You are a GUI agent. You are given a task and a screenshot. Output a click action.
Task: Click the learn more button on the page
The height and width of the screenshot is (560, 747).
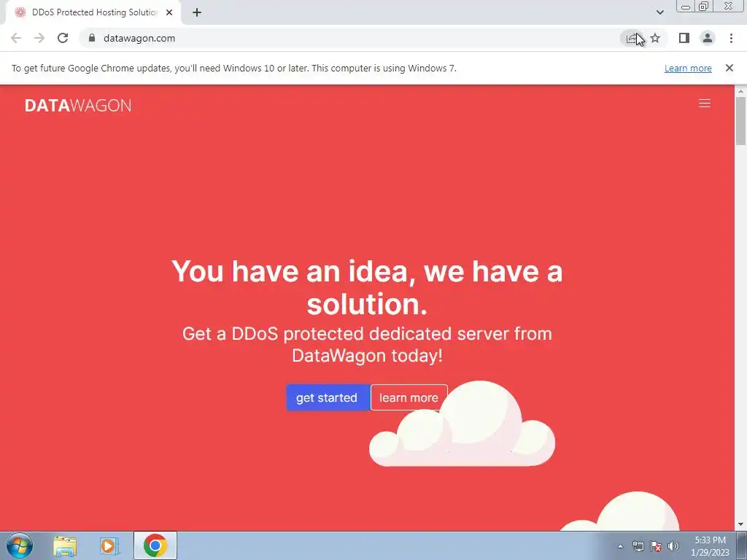pos(409,397)
